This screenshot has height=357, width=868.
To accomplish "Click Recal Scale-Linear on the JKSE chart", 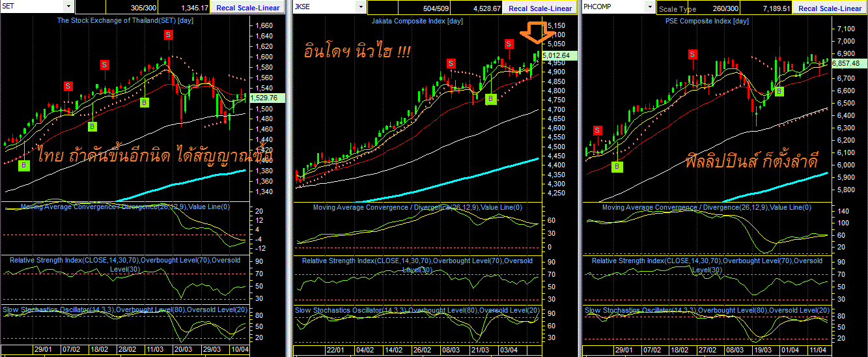I will (x=540, y=8).
